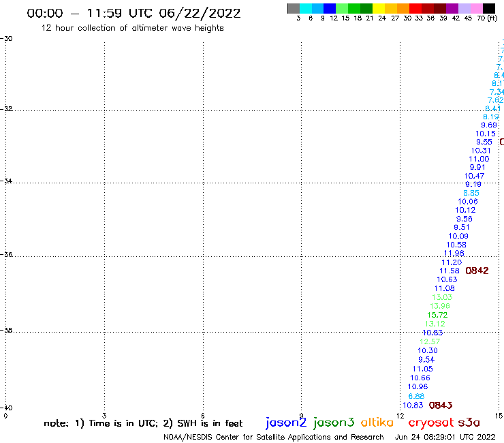The width and height of the screenshot is (504, 443).
Task: Click the wave height value 11.58
Action: (x=450, y=271)
